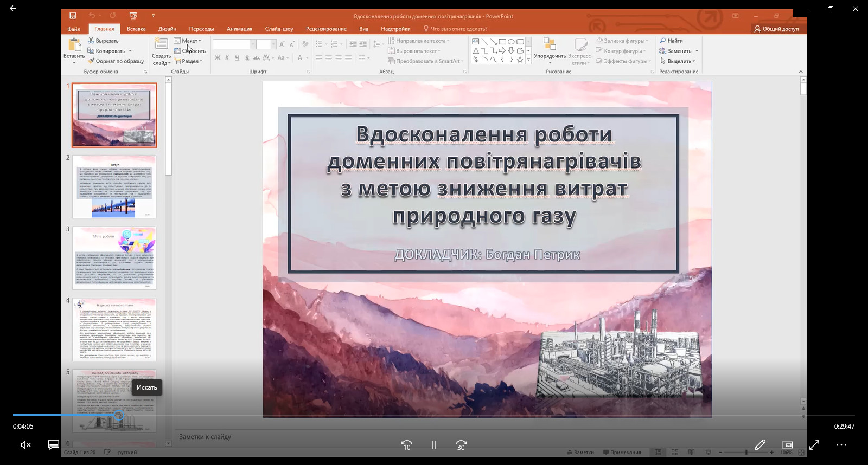Toggle the Заметки notes pane in status bar

(580, 453)
